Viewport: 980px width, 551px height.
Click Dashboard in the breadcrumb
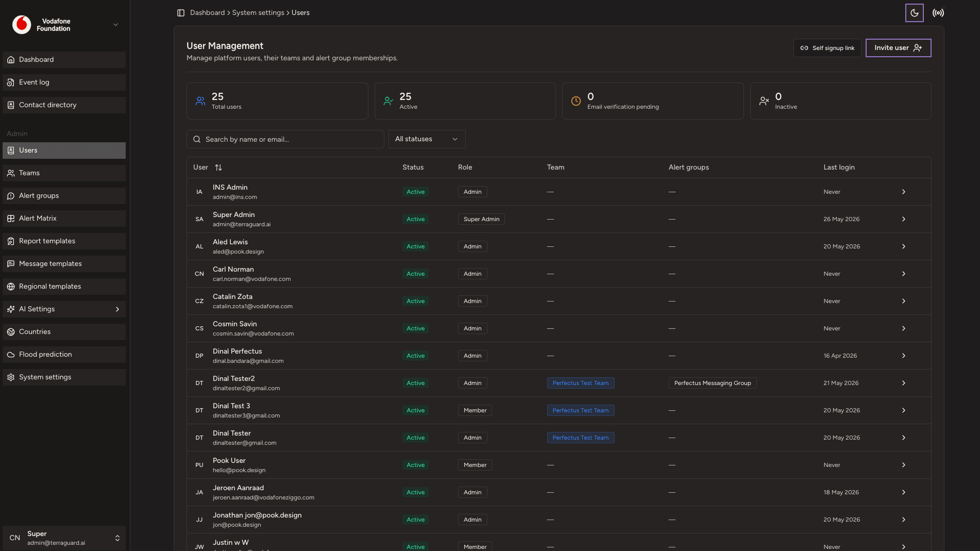207,13
